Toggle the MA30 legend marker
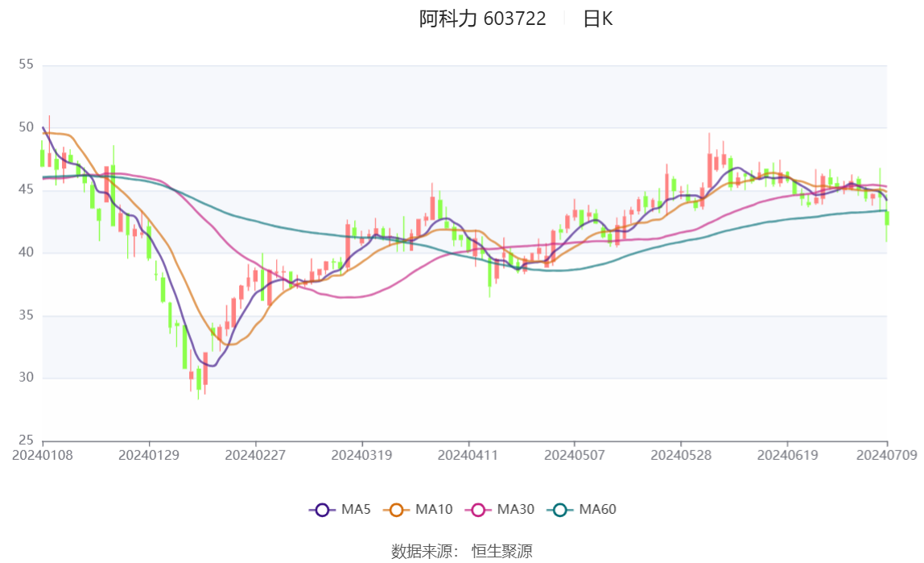This screenshot has width=924, height=563. (x=478, y=510)
